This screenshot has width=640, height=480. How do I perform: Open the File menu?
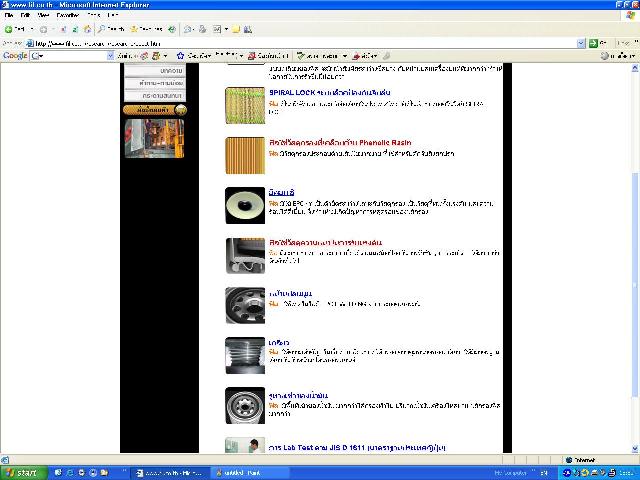9,15
